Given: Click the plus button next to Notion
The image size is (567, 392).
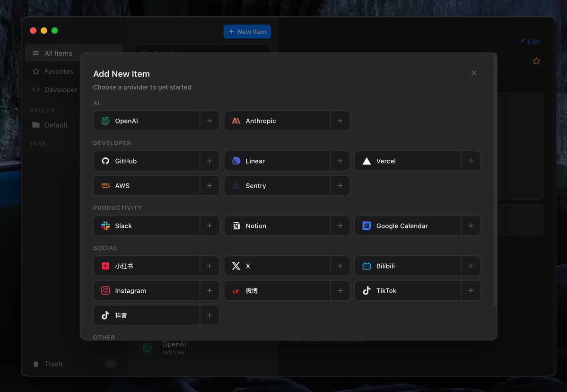Looking at the screenshot, I should point(340,226).
